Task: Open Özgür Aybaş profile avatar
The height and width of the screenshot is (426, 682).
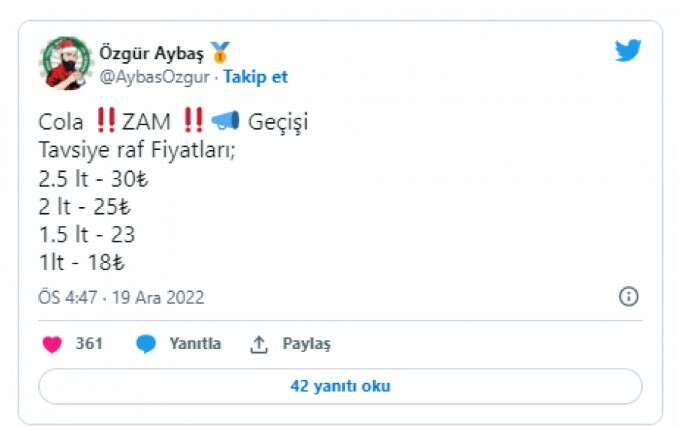Action: pyautogui.click(x=66, y=63)
